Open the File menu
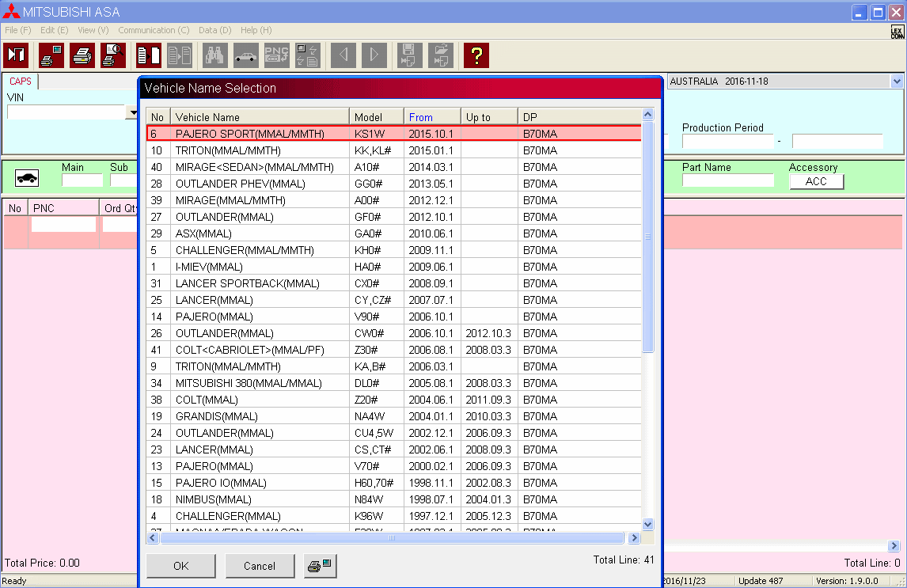 [x=17, y=30]
